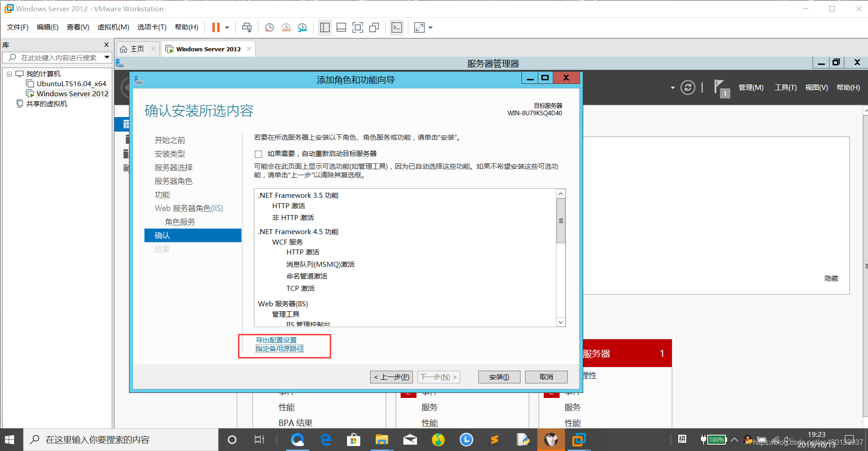This screenshot has height=451, width=868.
Task: Enter full screen mode
Action: pyautogui.click(x=357, y=28)
